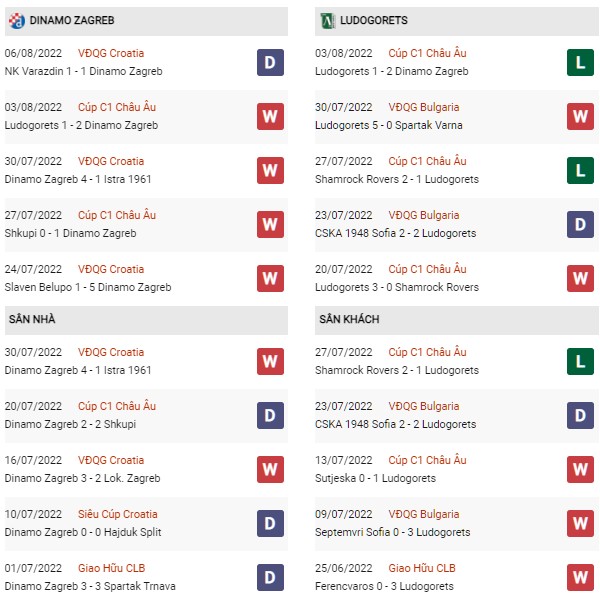
Task: Click the D badge for Hajduk Split match
Action: (x=270, y=524)
